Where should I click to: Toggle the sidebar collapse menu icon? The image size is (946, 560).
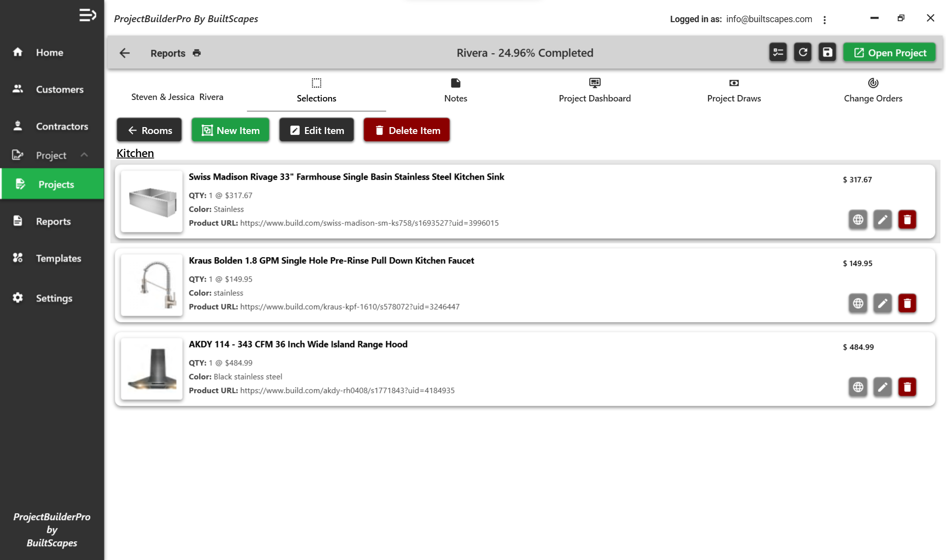coord(87,15)
